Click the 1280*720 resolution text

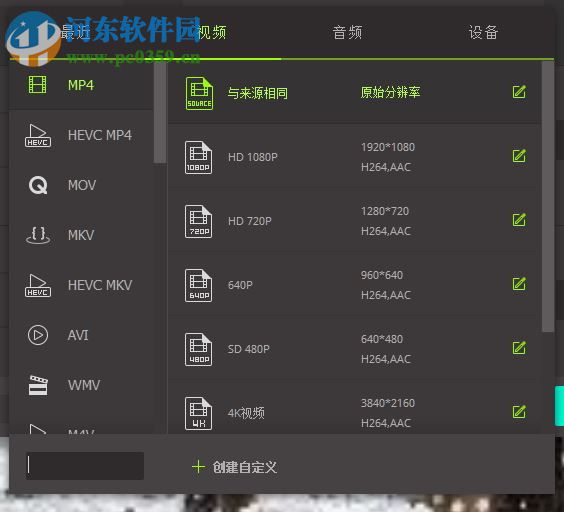tap(385, 211)
